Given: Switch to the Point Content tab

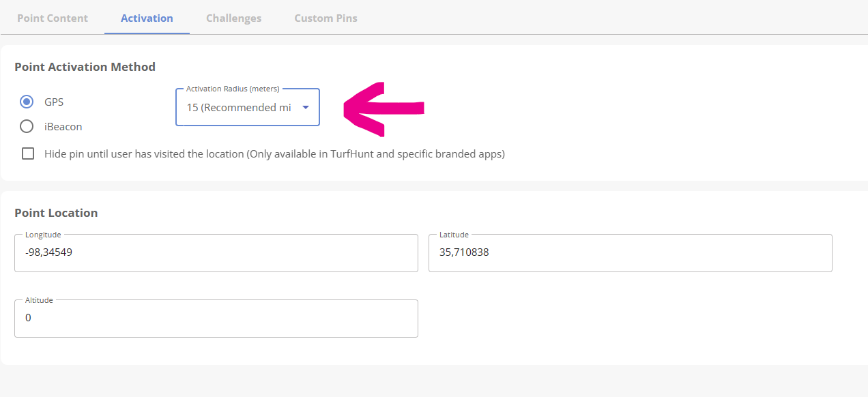Looking at the screenshot, I should pos(53,18).
